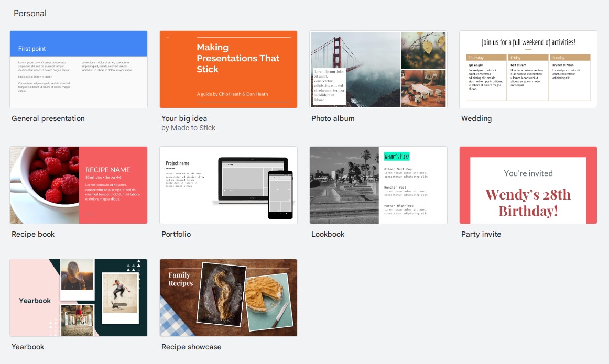Open the Yearbook template thumbnail

tap(78, 297)
